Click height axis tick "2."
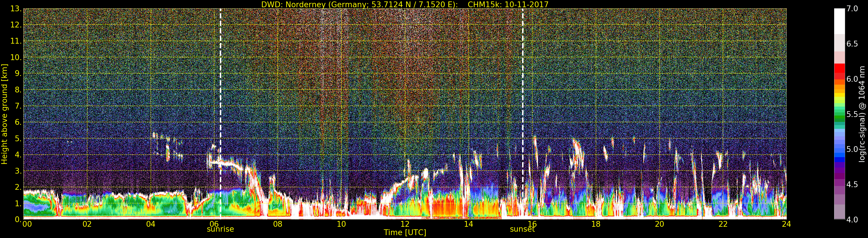The image size is (868, 238). [x=18, y=187]
